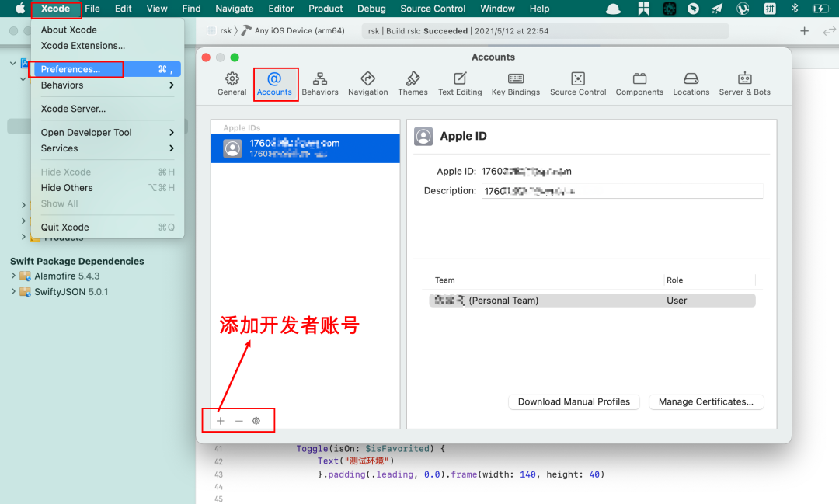Click the Description input field
The image size is (839, 504).
622,191
